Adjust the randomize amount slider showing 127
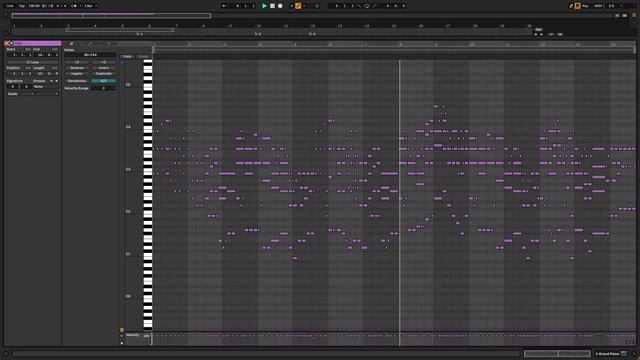640x360 pixels. (104, 81)
